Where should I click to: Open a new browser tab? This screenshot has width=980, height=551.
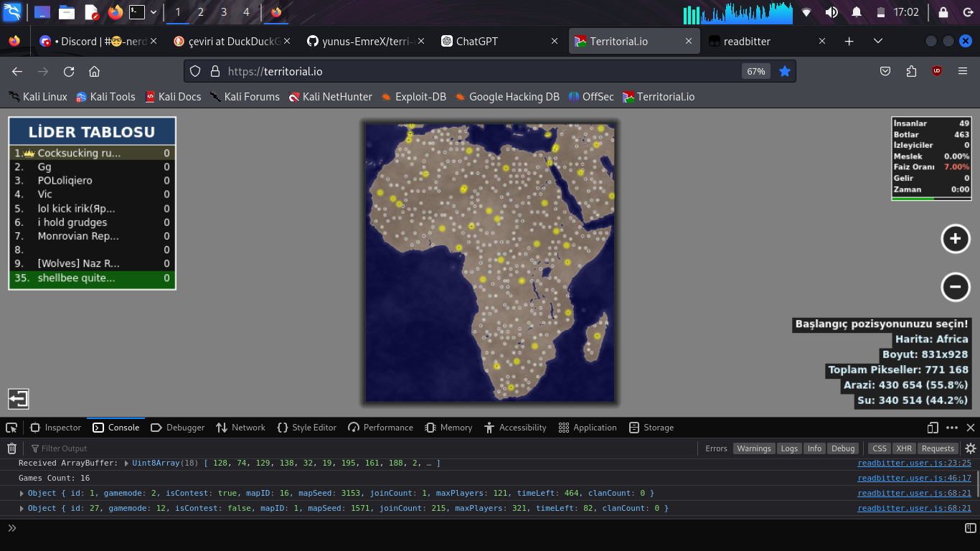click(x=849, y=42)
